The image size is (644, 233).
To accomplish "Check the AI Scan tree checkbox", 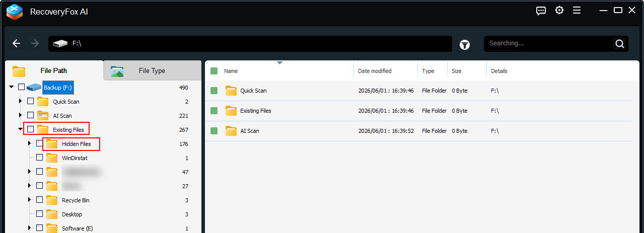I will pyautogui.click(x=30, y=115).
